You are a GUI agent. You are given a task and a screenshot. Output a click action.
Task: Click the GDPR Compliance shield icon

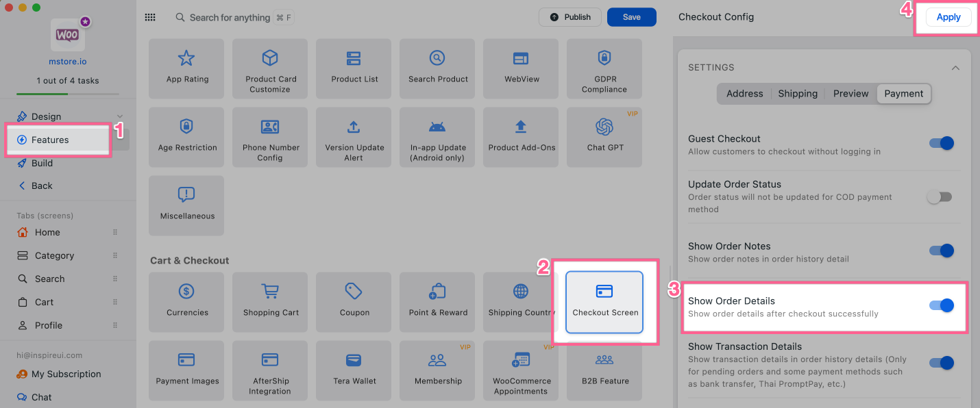pyautogui.click(x=604, y=58)
